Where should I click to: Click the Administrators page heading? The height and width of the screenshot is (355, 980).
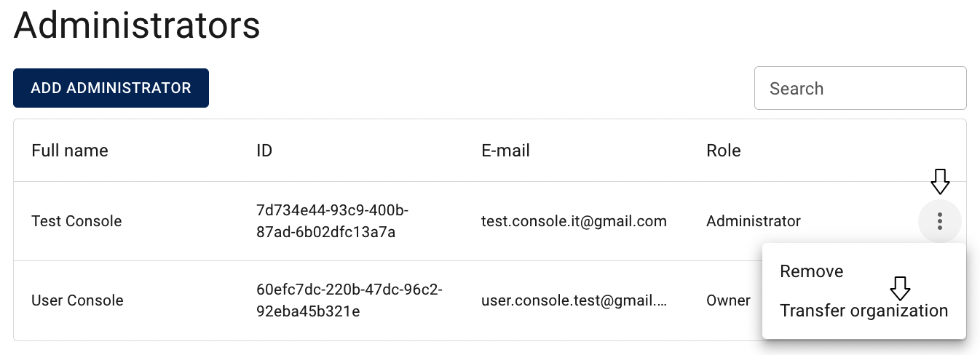click(137, 25)
